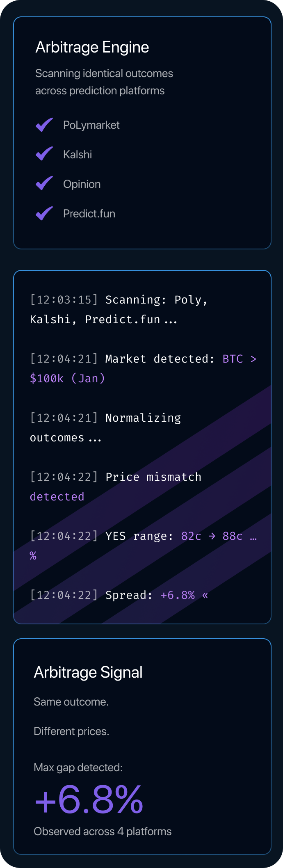Viewport: 283px width, 868px height.
Task: Click the Price mismatch log entry
Action: 153,477
